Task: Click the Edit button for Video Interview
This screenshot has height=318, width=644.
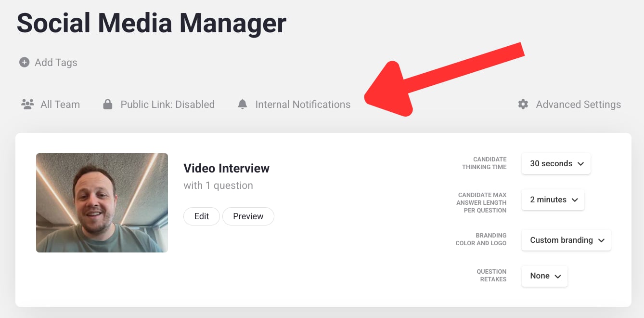Action: 202,216
